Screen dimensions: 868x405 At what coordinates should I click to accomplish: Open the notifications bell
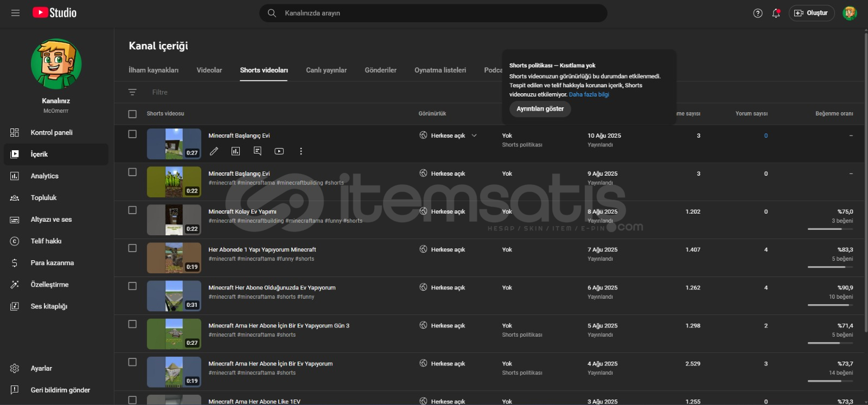pos(776,13)
